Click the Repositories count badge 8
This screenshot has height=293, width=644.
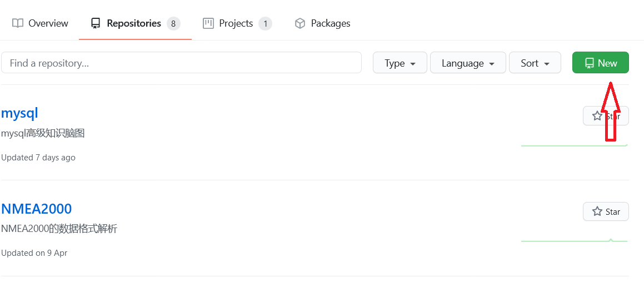173,24
